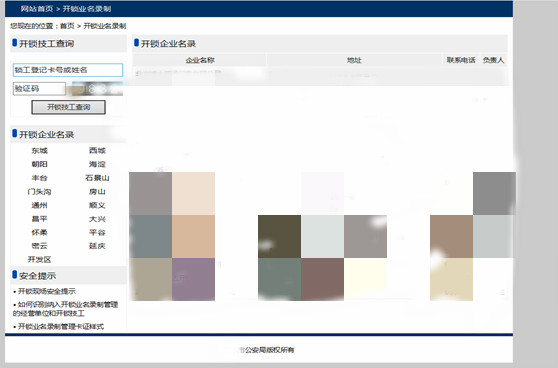Click the 开锁企业名录 main table heading
The image size is (558, 368).
pos(168,44)
